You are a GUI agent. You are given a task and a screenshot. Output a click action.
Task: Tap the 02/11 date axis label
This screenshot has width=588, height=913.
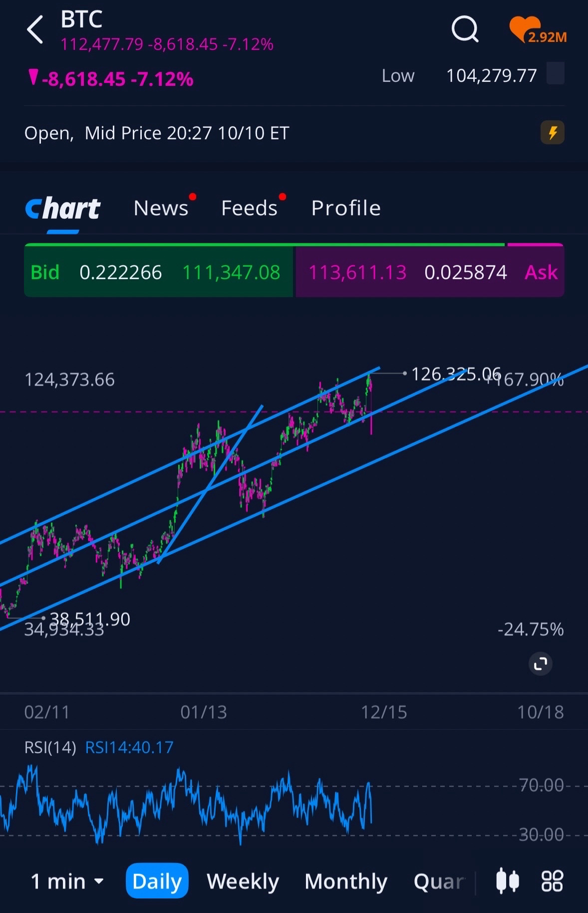coord(47,712)
